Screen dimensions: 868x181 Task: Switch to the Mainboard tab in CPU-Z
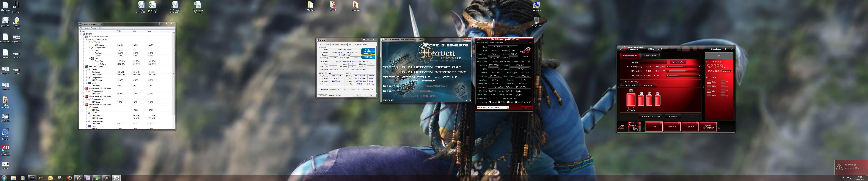click(x=335, y=44)
